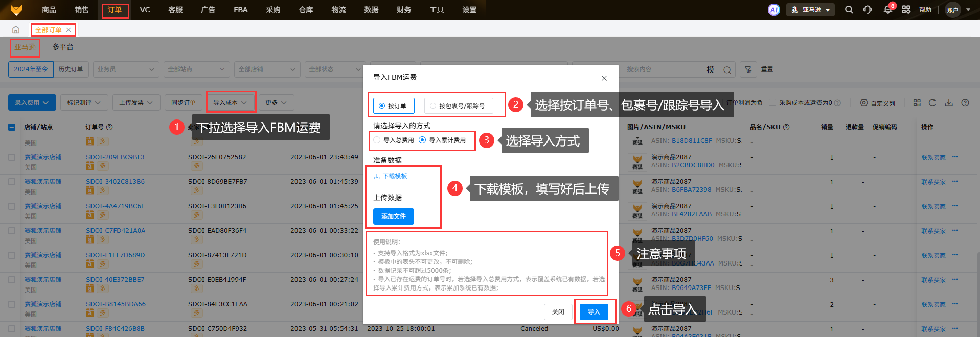Switch to the 亚马逊 tab
The height and width of the screenshot is (337, 980).
coord(25,47)
